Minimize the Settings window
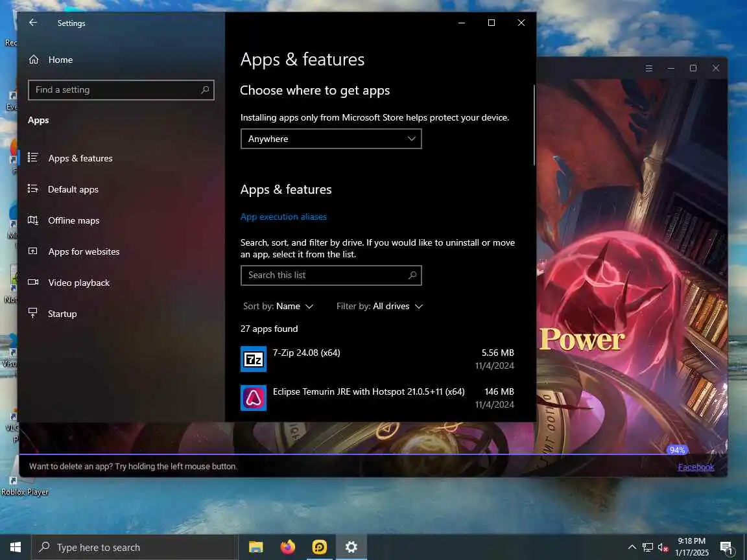 (x=461, y=23)
